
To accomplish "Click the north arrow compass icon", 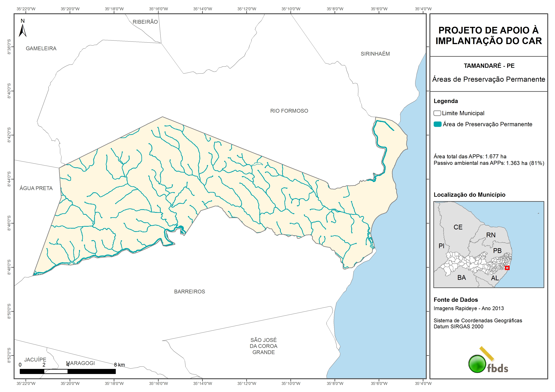I will point(22,31).
